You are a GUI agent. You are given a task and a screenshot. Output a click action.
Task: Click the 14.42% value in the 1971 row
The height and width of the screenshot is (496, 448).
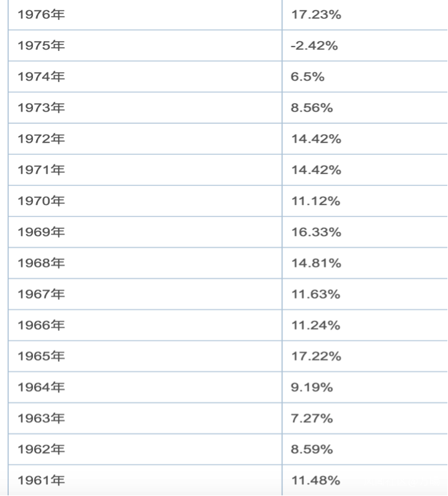[316, 170]
